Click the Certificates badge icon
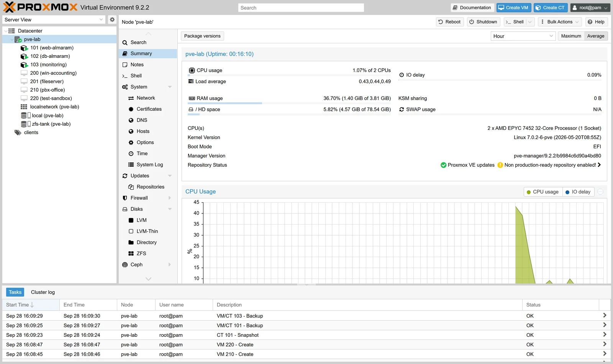The height and width of the screenshot is (364, 613). (x=131, y=109)
